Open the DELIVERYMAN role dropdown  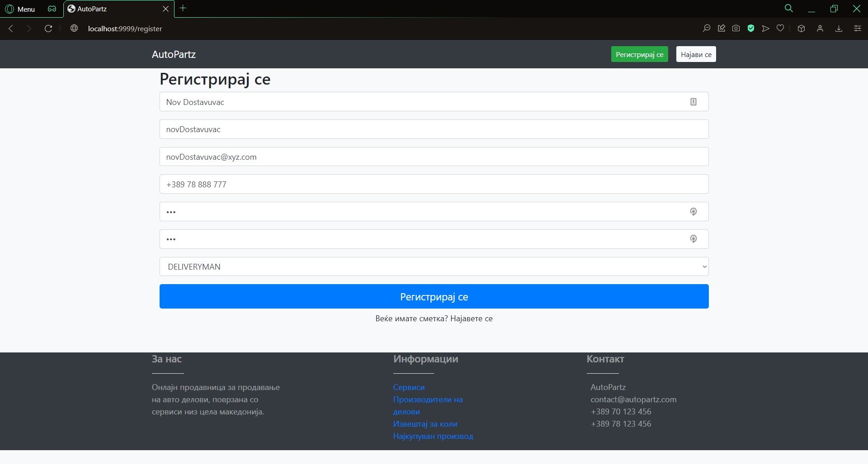pos(434,267)
